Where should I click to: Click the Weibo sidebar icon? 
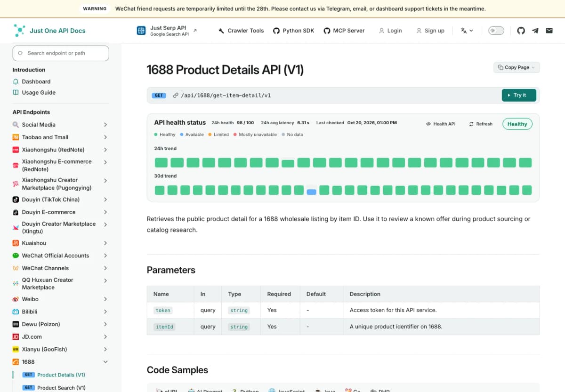coord(16,299)
